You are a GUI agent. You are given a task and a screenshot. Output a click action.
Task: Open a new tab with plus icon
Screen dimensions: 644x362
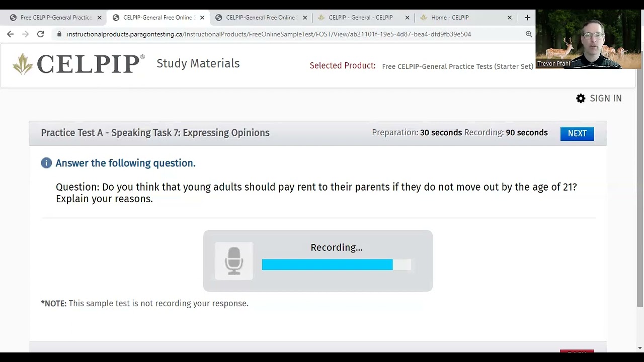click(527, 18)
